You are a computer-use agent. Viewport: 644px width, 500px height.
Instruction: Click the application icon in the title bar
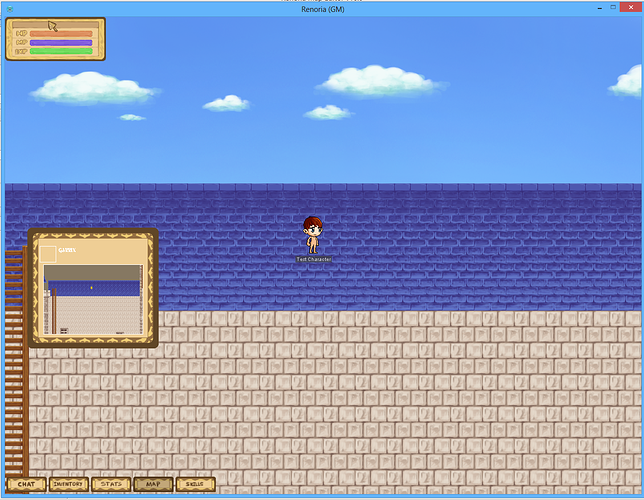(x=7, y=8)
